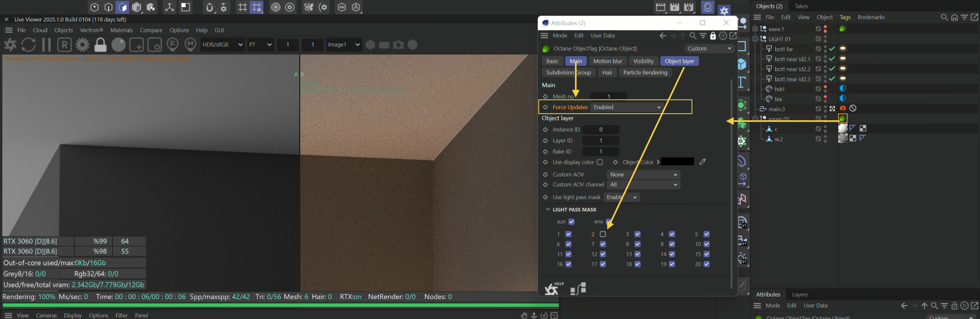The width and height of the screenshot is (980, 319).
Task: Pause rendering in Live Viewer toolbar
Action: click(x=46, y=45)
